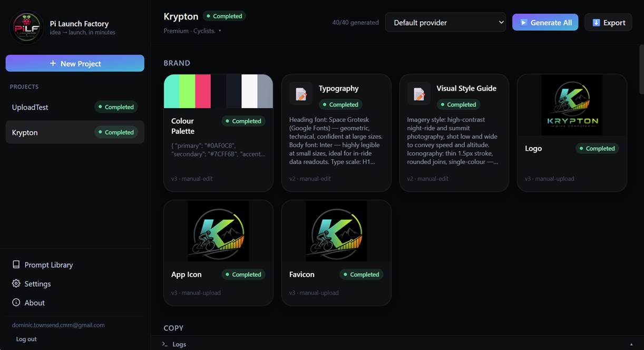Click the COPY section heading

point(173,328)
